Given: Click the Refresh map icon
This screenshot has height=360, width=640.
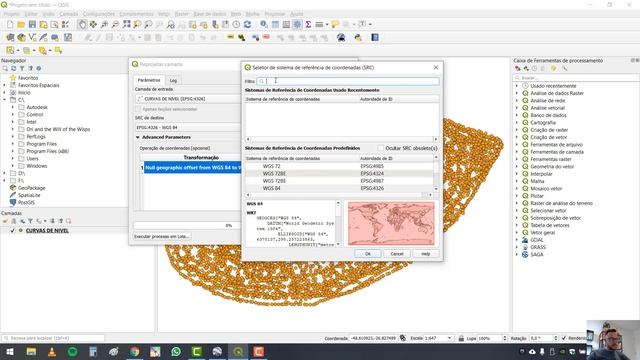Looking at the screenshot, I should tap(247, 24).
